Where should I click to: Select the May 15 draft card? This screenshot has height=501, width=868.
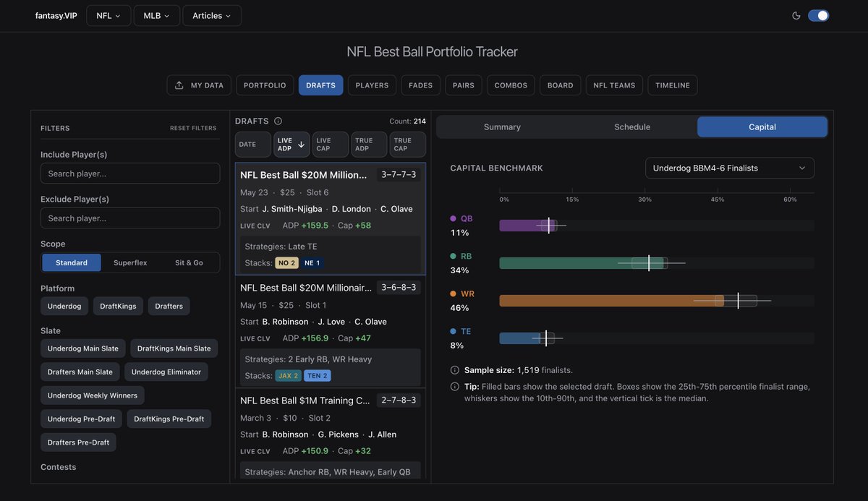pyautogui.click(x=331, y=332)
